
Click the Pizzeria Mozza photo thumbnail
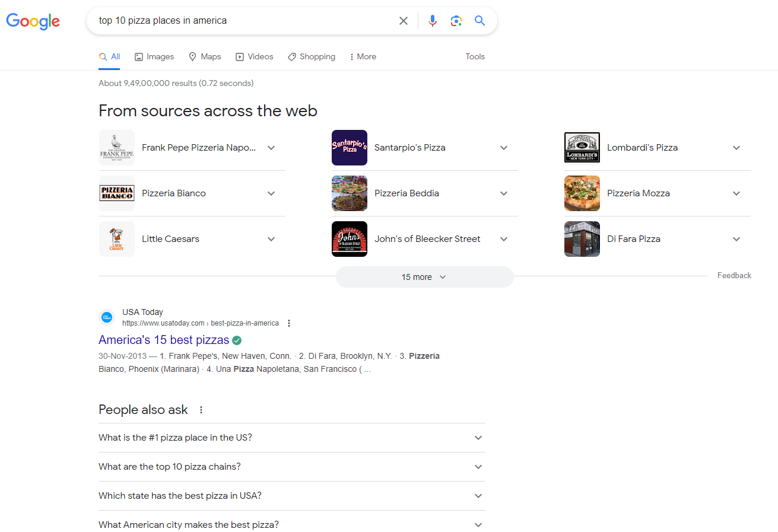(x=582, y=193)
